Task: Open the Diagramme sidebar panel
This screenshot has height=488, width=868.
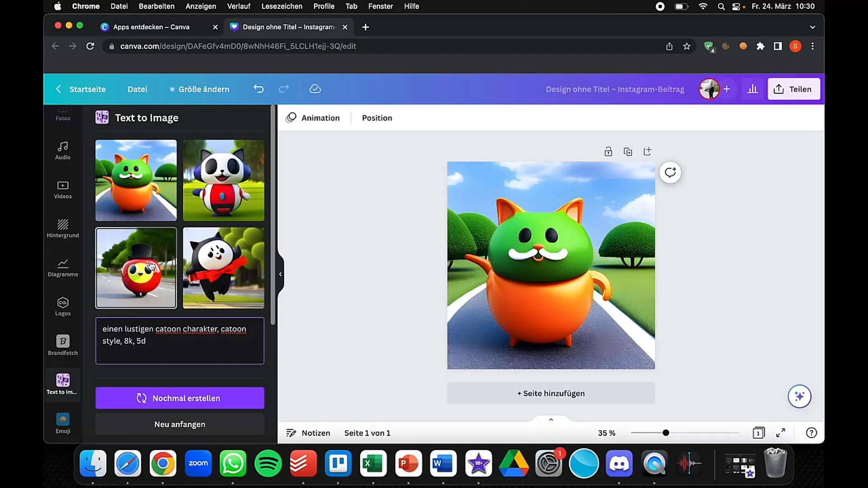Action: click(x=63, y=268)
